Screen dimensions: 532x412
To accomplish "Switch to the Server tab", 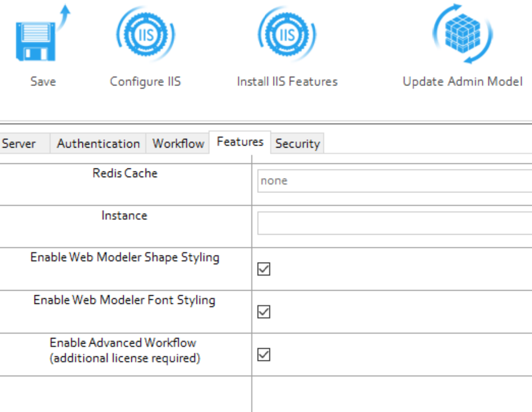I will click(x=19, y=144).
